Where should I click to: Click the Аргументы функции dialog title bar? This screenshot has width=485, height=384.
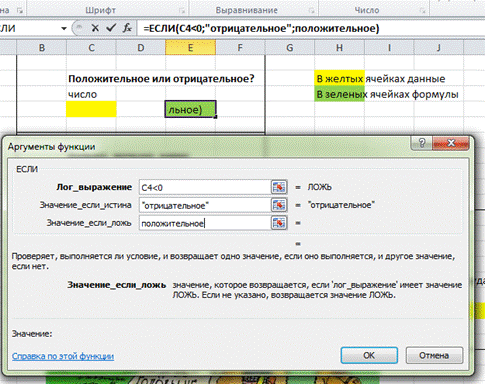click(208, 146)
